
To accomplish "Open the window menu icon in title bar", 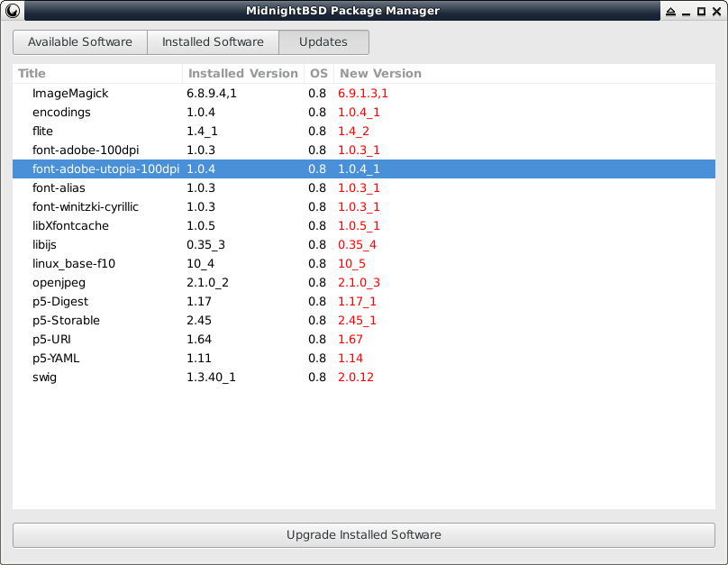I will [x=13, y=10].
